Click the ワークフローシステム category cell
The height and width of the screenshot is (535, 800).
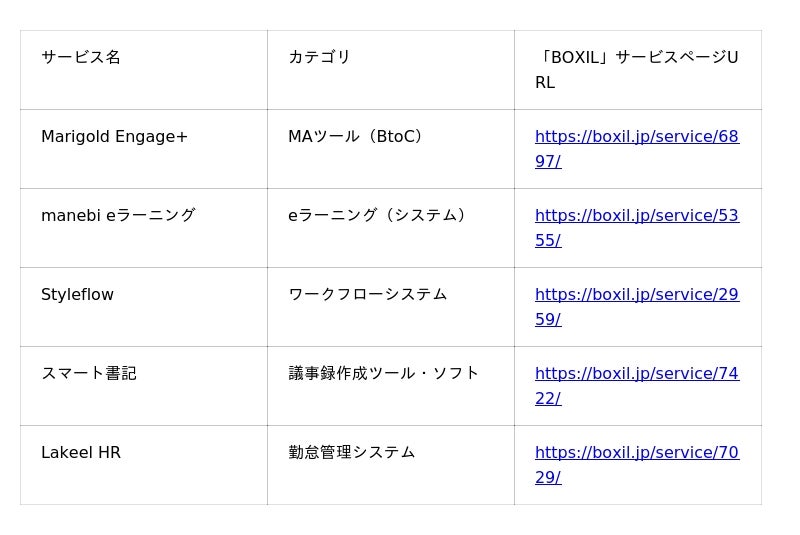pyautogui.click(x=367, y=295)
